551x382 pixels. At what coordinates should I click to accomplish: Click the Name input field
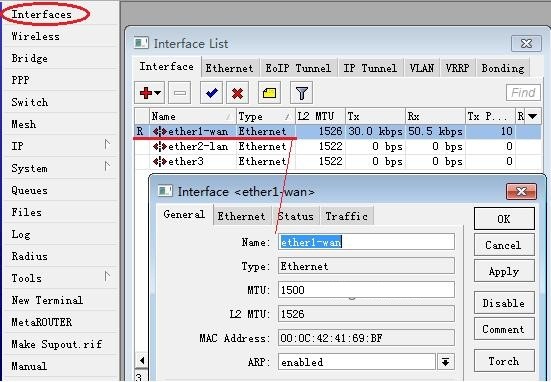(366, 242)
